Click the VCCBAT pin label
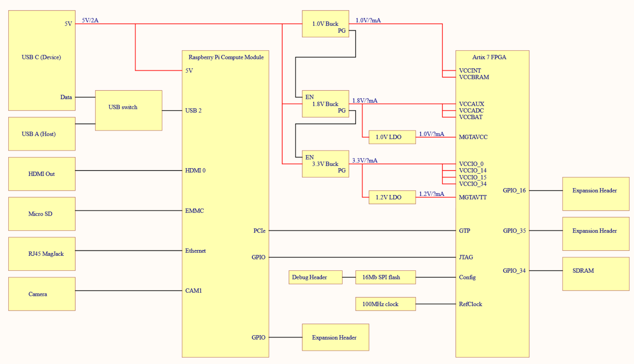 point(470,117)
